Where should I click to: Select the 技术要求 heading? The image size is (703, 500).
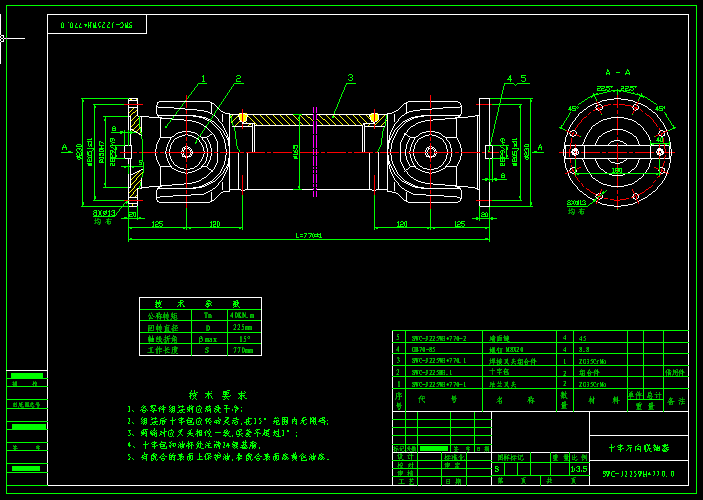point(217,395)
